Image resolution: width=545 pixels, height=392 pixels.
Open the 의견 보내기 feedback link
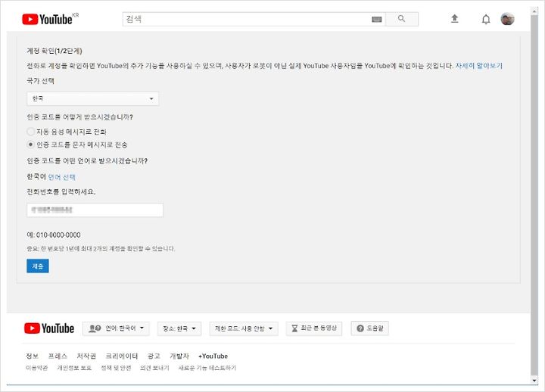[x=154, y=368]
